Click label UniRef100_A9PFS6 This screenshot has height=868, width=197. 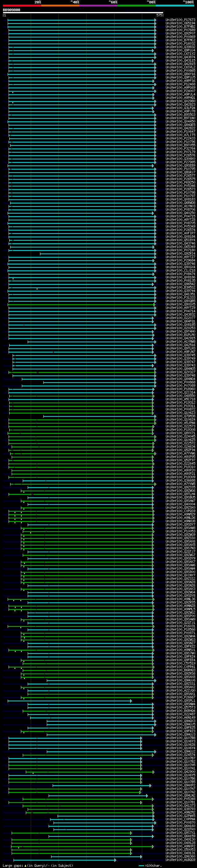tap(180, 81)
